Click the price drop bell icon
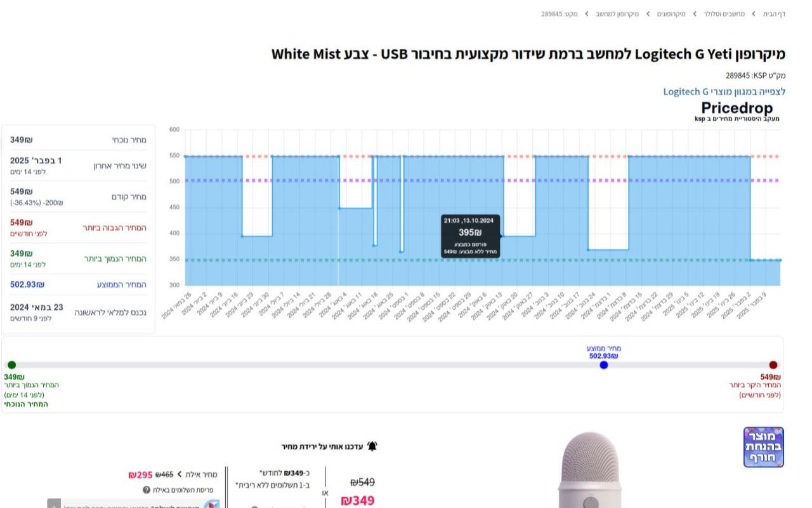 372,446
